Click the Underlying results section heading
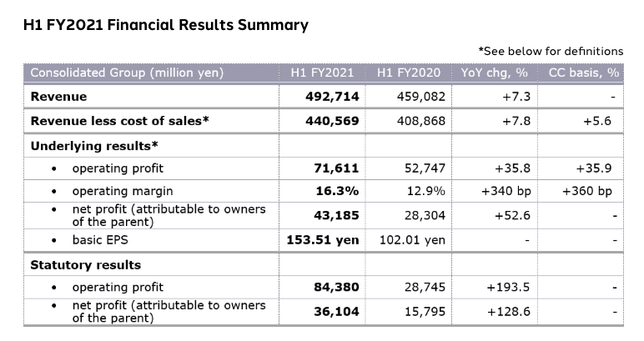 [x=94, y=146]
